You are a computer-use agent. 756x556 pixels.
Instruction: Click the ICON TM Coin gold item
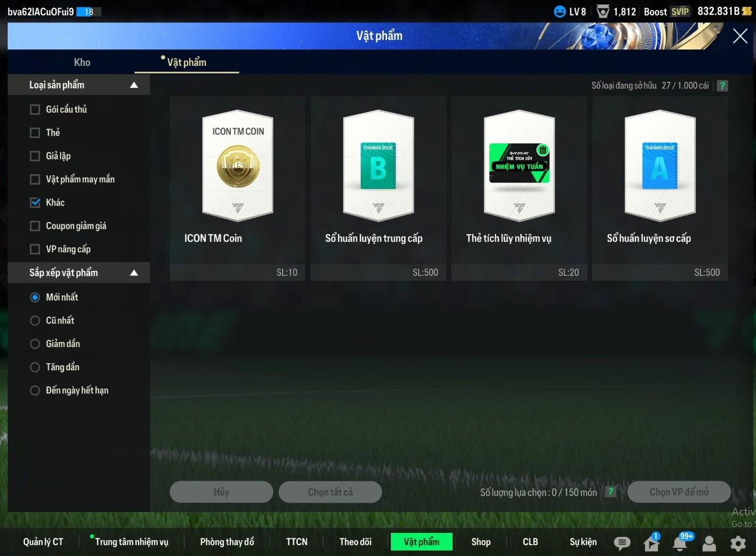pyautogui.click(x=238, y=167)
